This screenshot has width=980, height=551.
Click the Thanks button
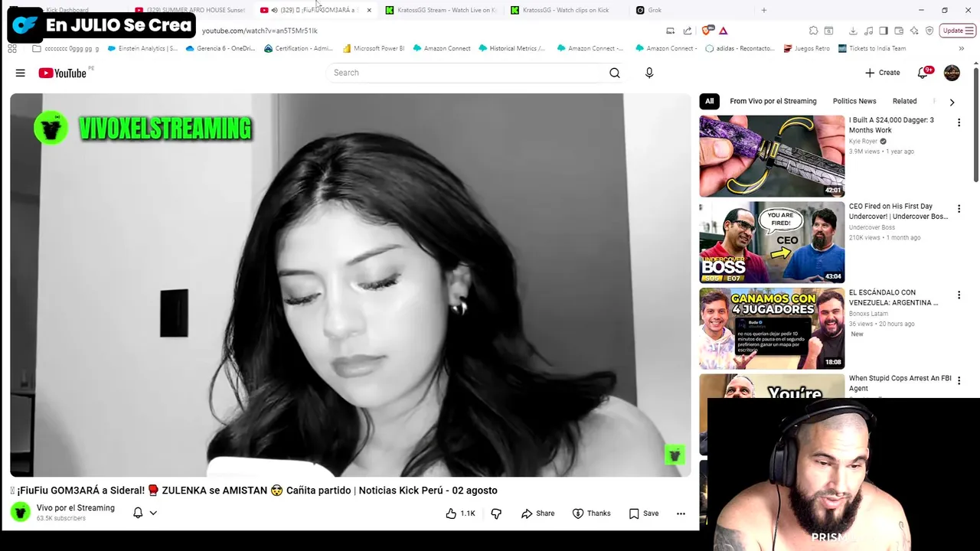point(593,514)
